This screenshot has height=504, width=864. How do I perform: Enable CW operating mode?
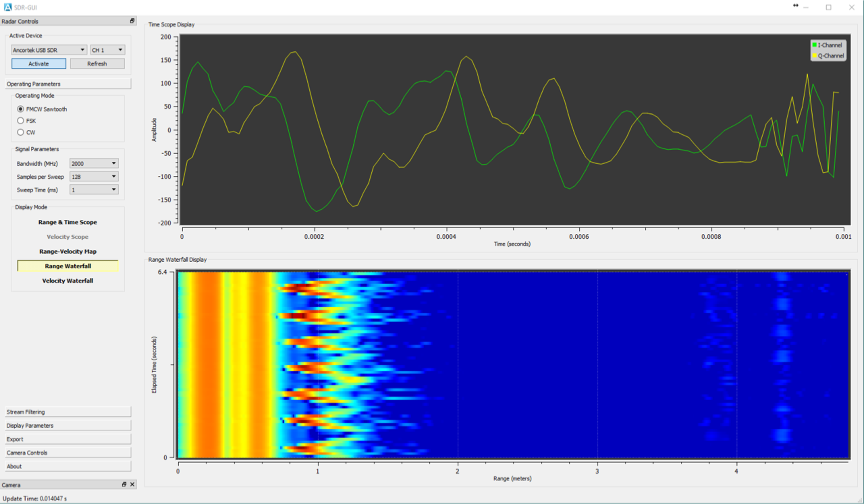(x=21, y=132)
